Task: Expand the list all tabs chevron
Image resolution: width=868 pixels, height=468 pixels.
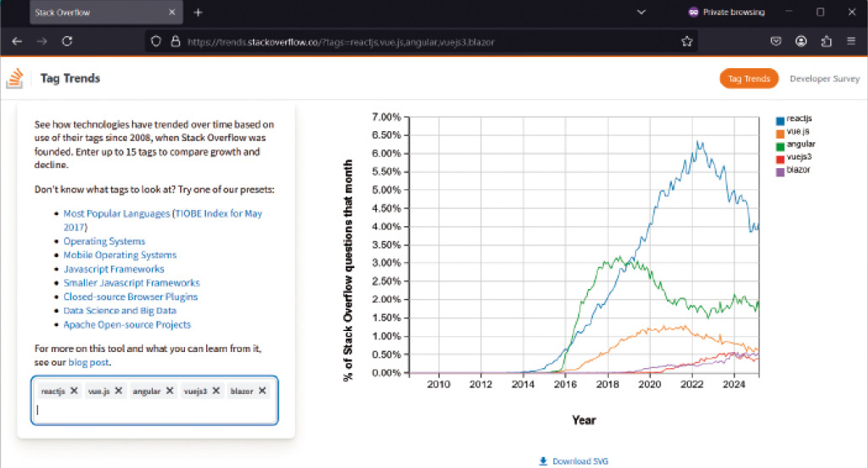Action: (x=641, y=12)
